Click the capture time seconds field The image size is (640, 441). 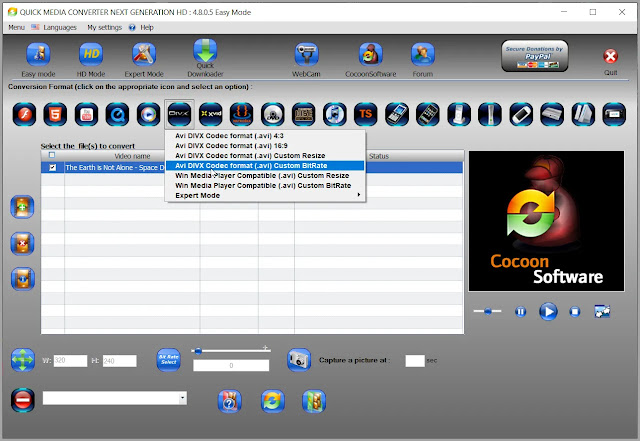point(415,361)
